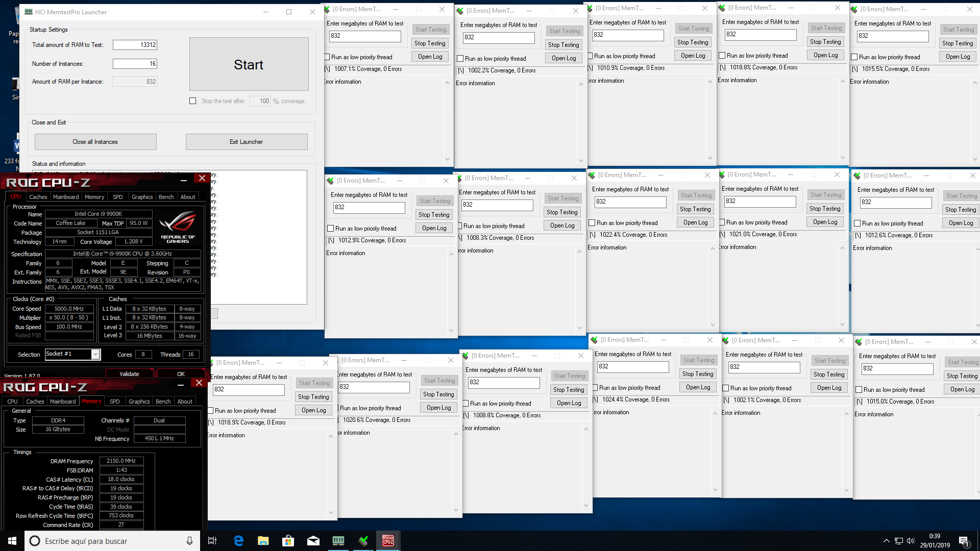Switch to the Mainboard tab in the upper CPU-Z window
The width and height of the screenshot is (980, 551).
pyautogui.click(x=66, y=197)
